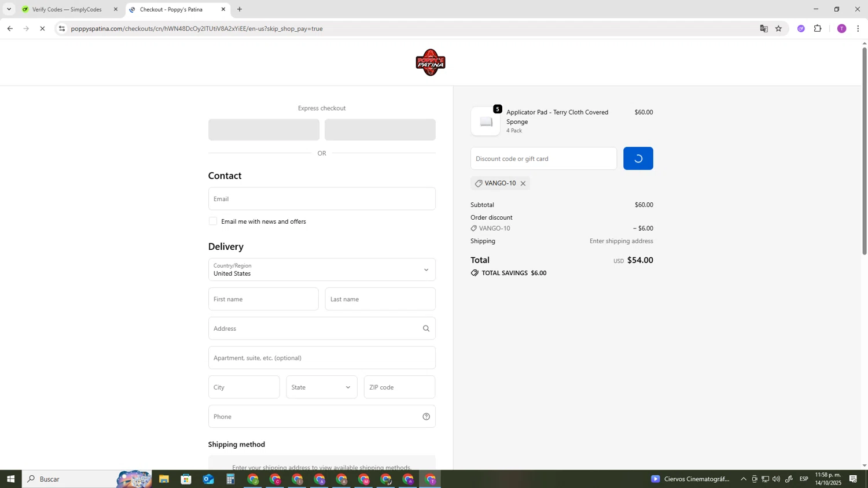Open the Google Translate page icon
The height and width of the screenshot is (488, 868).
[x=764, y=28]
